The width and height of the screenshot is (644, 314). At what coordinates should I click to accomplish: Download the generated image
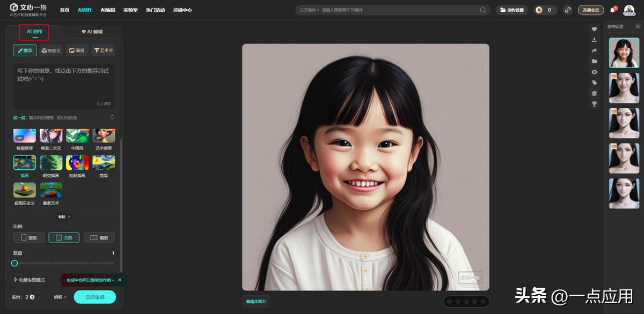point(594,40)
